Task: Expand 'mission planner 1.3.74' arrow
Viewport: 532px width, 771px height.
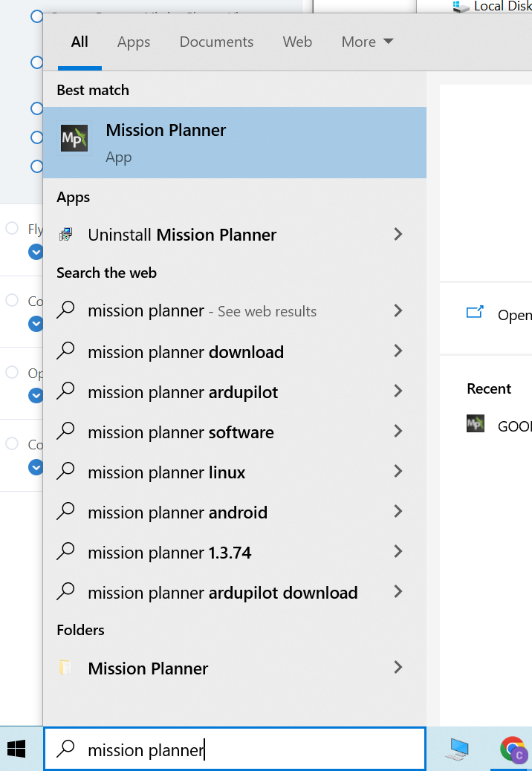Action: [398, 552]
